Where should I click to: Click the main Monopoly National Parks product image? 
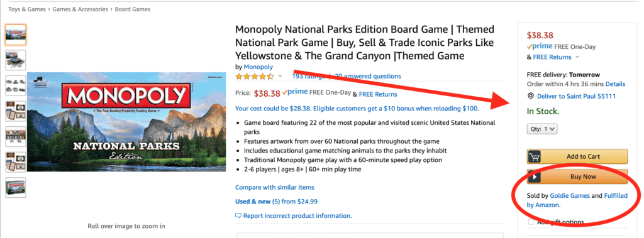click(126, 122)
